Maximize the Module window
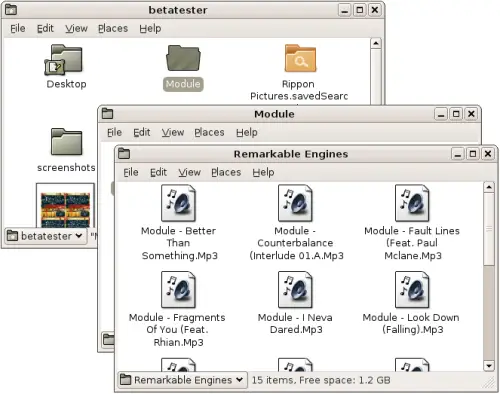Image resolution: width=500 pixels, height=394 pixels. 456,114
